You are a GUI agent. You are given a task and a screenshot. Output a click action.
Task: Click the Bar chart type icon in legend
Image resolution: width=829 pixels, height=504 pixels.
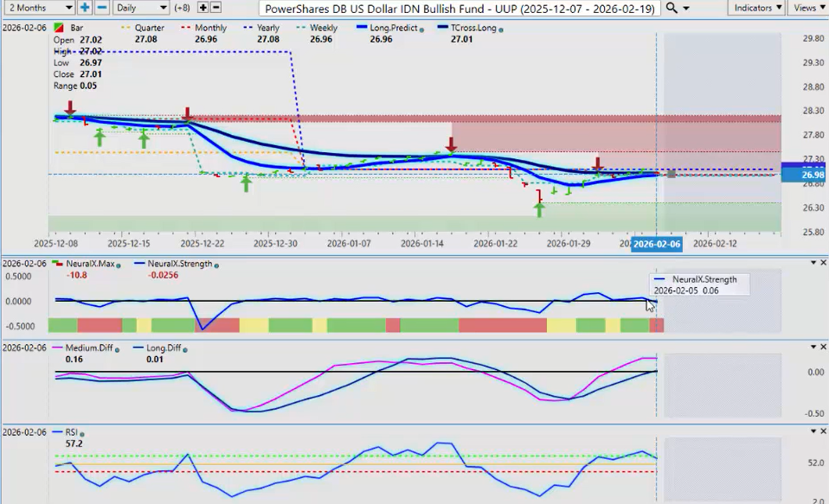[x=58, y=29]
